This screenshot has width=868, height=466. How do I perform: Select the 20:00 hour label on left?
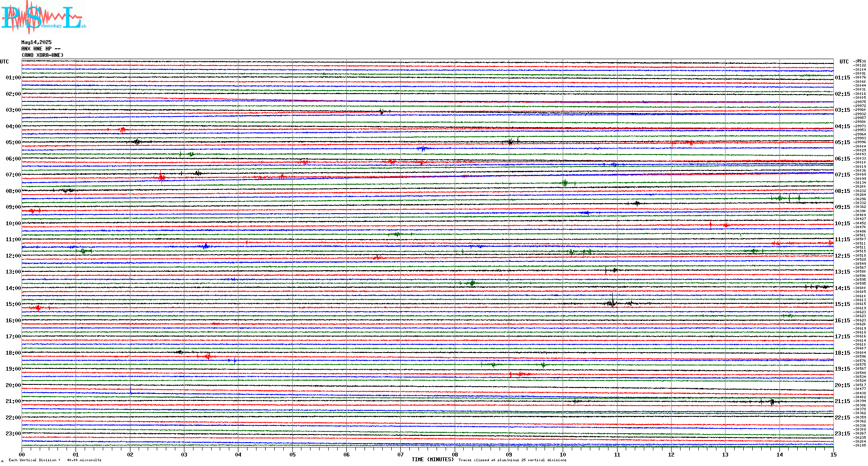[x=13, y=385]
